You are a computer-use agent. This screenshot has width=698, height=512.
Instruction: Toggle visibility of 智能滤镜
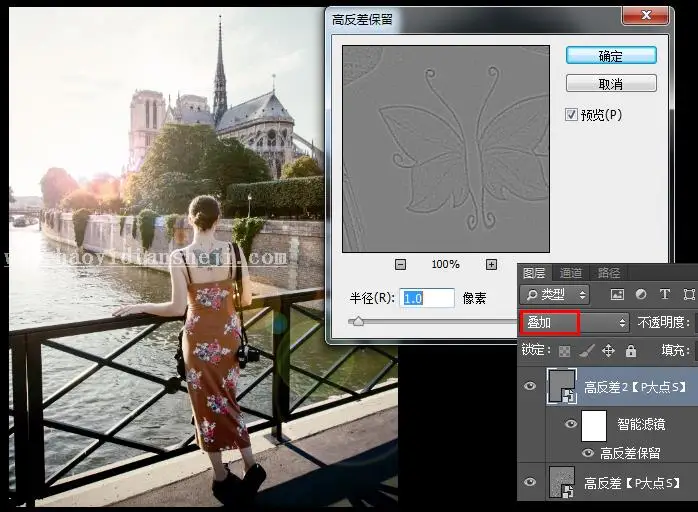pos(571,423)
